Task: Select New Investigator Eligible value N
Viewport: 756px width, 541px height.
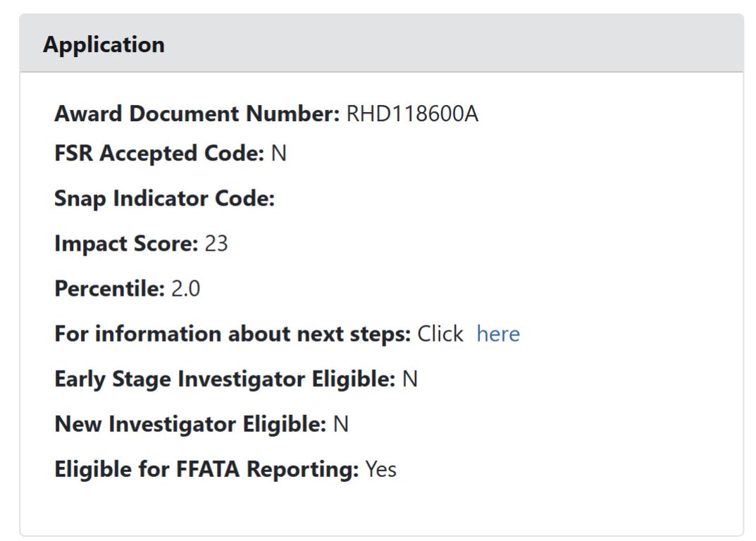Action: pyautogui.click(x=341, y=424)
